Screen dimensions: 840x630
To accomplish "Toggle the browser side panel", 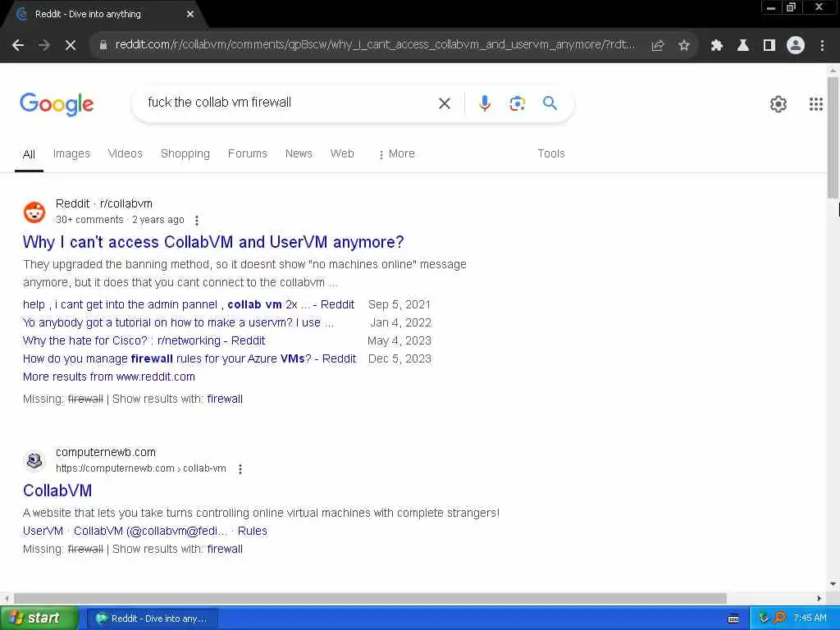I will pyautogui.click(x=769, y=46).
